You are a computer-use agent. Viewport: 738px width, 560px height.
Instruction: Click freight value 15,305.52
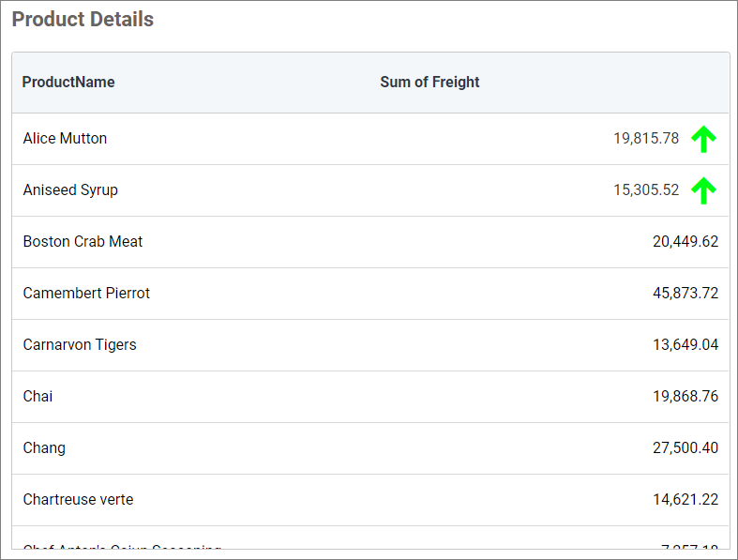[x=646, y=190]
